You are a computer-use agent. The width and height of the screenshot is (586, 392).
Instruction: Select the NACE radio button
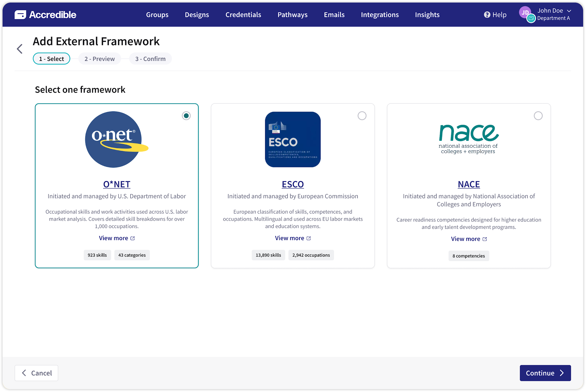538,116
